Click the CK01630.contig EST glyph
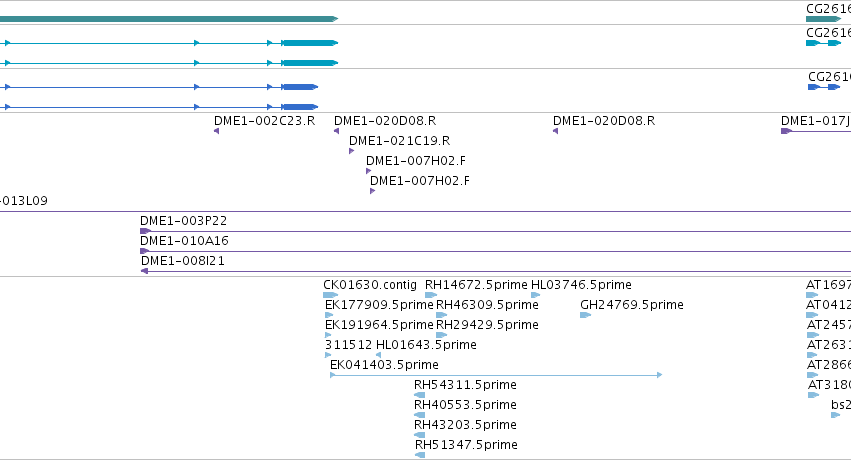851x460 pixels. point(331,295)
